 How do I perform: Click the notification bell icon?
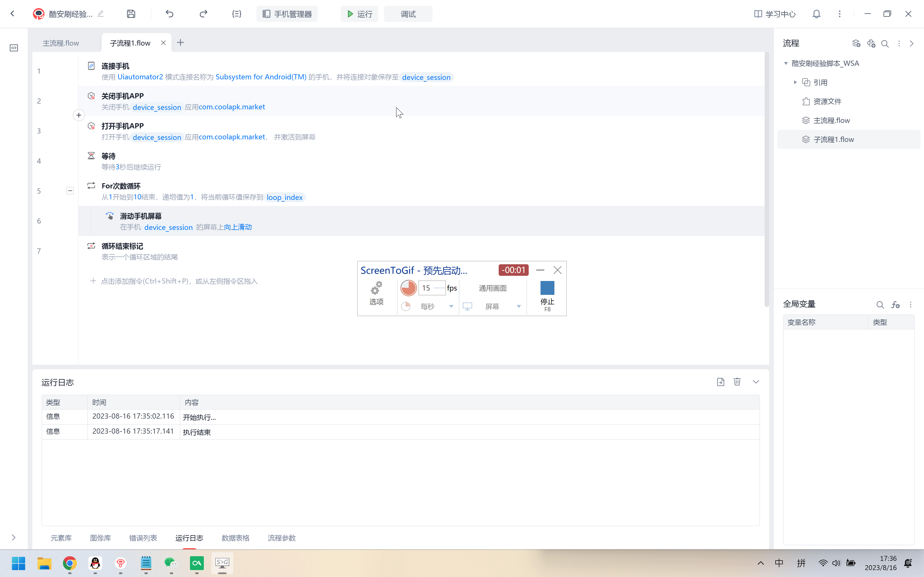816,14
